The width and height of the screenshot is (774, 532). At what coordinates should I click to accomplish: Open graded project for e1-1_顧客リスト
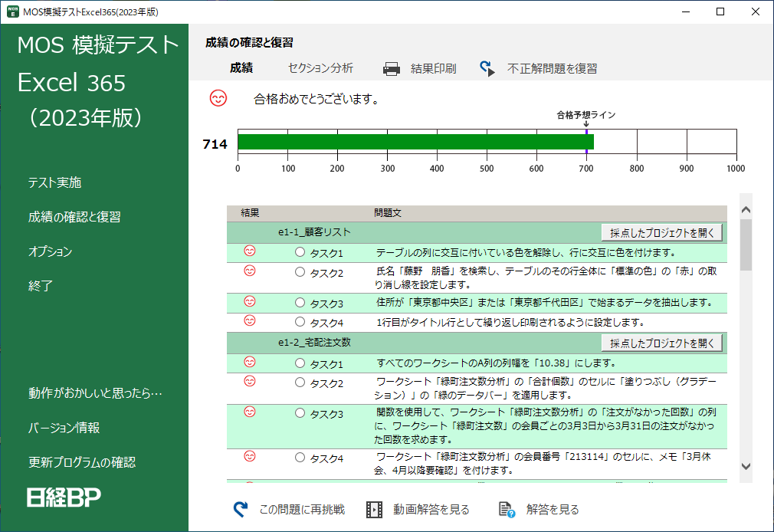tap(662, 233)
